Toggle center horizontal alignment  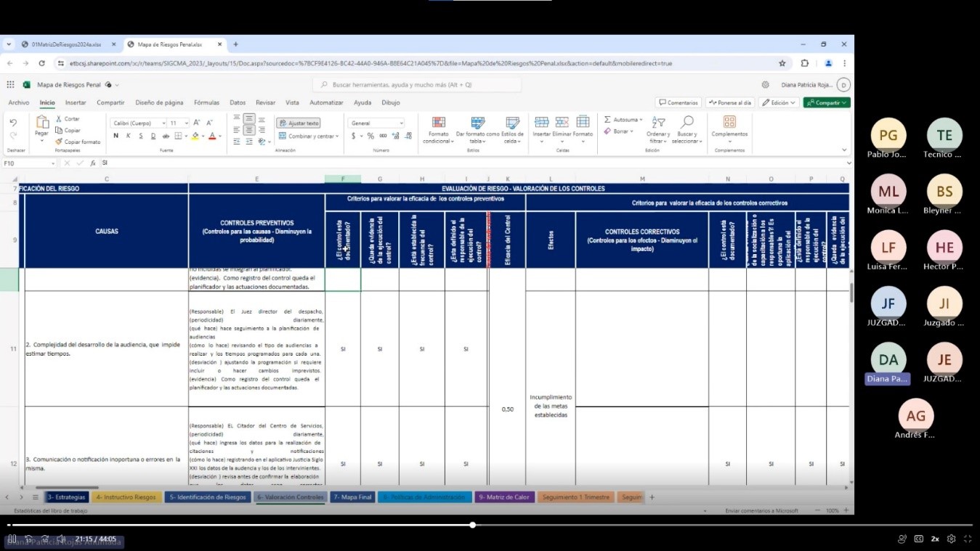(248, 130)
